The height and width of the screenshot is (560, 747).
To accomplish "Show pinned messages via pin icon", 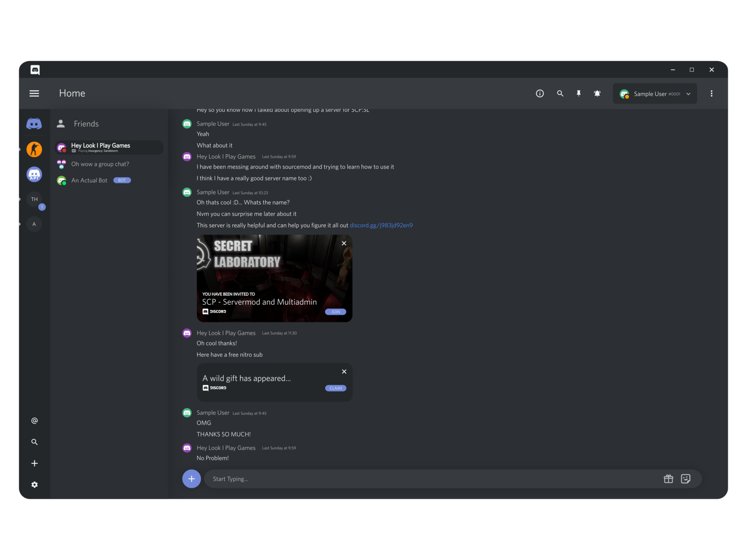I will pyautogui.click(x=578, y=93).
